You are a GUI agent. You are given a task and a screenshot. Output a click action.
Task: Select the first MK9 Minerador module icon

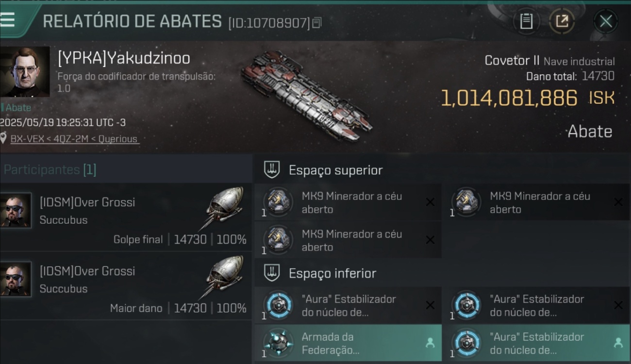[x=278, y=202]
